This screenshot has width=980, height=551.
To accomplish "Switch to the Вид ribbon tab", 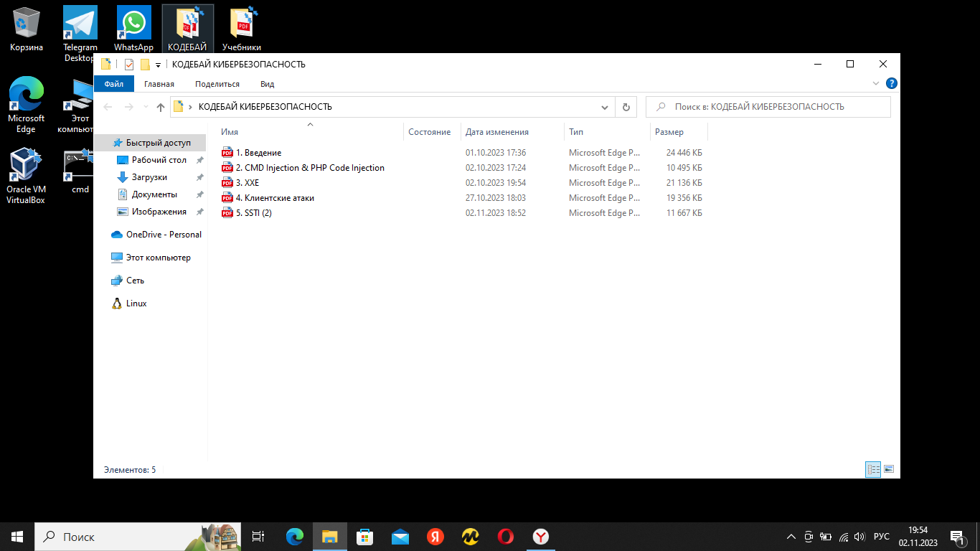I will click(267, 84).
